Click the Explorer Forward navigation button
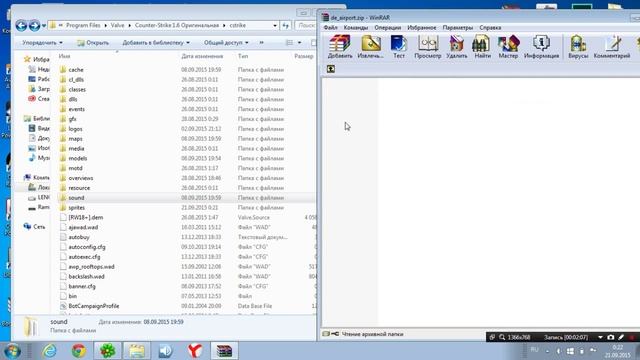This screenshot has width=640, height=360. (x=35, y=26)
